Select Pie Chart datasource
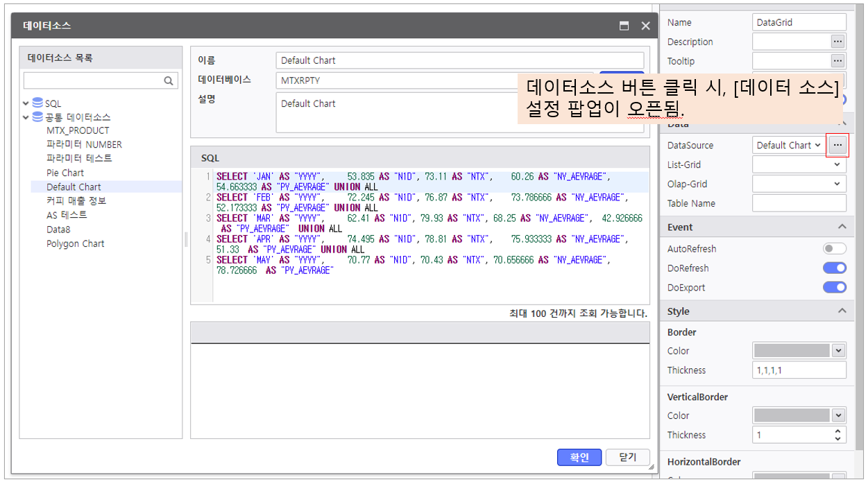This screenshot has height=482, width=868. (x=65, y=173)
